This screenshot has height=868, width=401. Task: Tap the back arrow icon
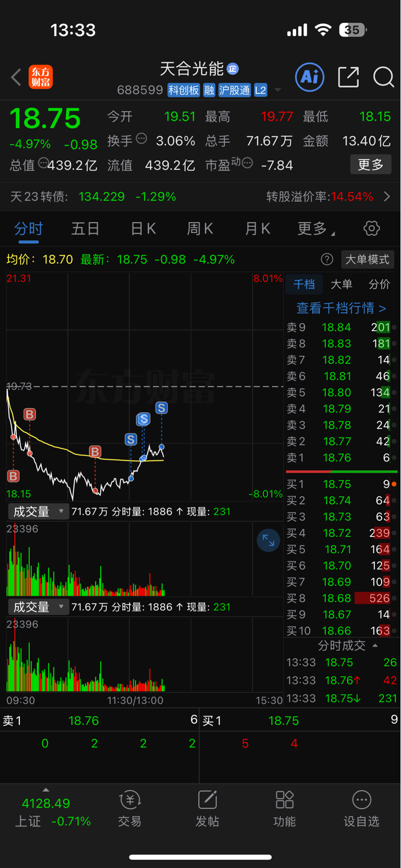click(x=16, y=78)
